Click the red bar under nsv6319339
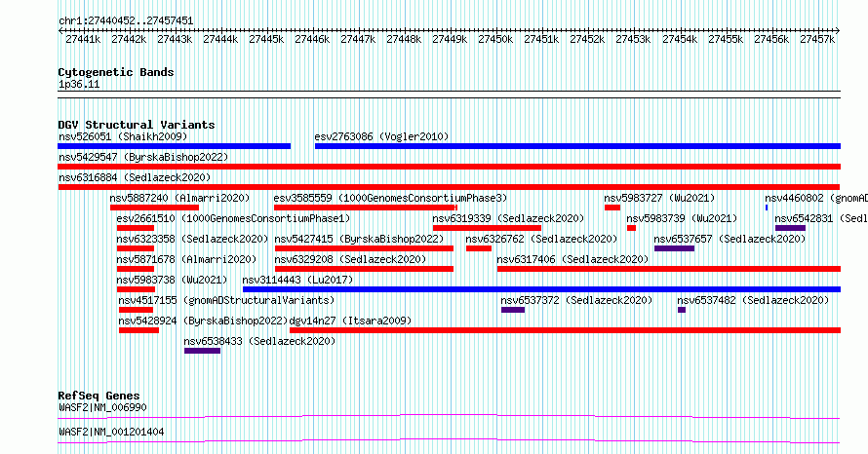The image size is (868, 454). pyautogui.click(x=487, y=228)
